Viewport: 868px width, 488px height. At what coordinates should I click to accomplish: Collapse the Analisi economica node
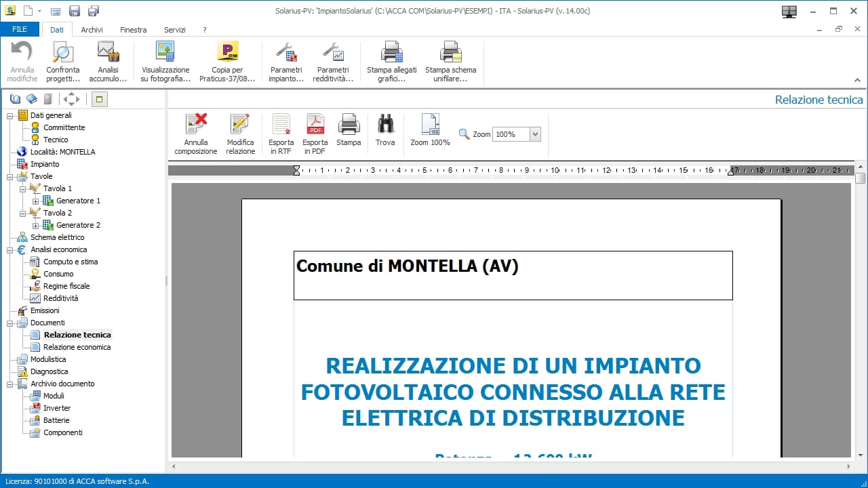[10, 249]
